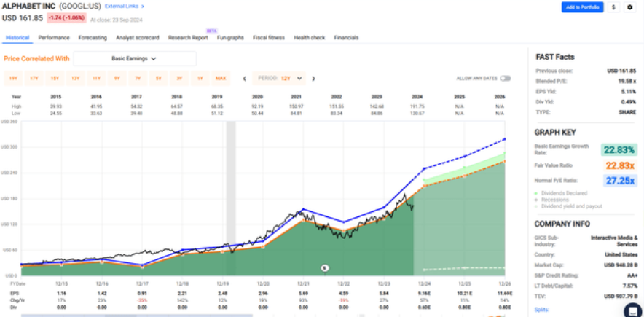Click the red -1.74 (-1.06%) change badge
The height and width of the screenshot is (317, 644).
[66, 18]
